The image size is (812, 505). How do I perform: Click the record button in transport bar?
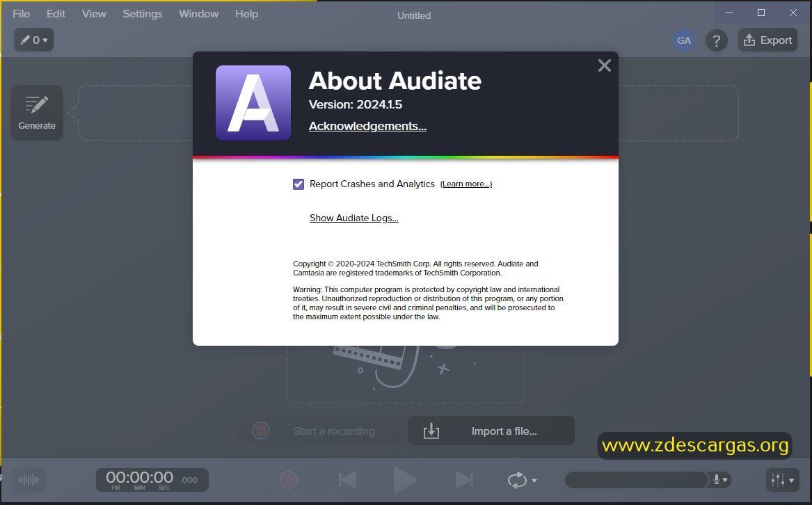(x=289, y=480)
